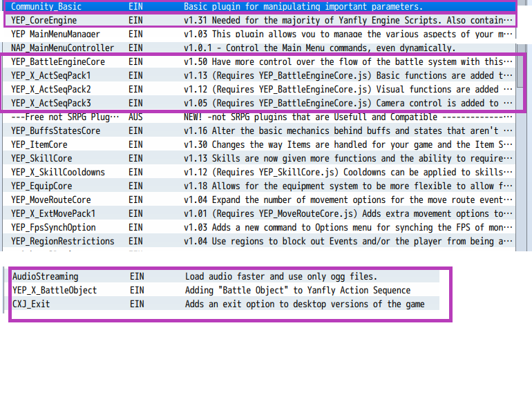Select the Community_Basic plugin row

click(x=260, y=7)
